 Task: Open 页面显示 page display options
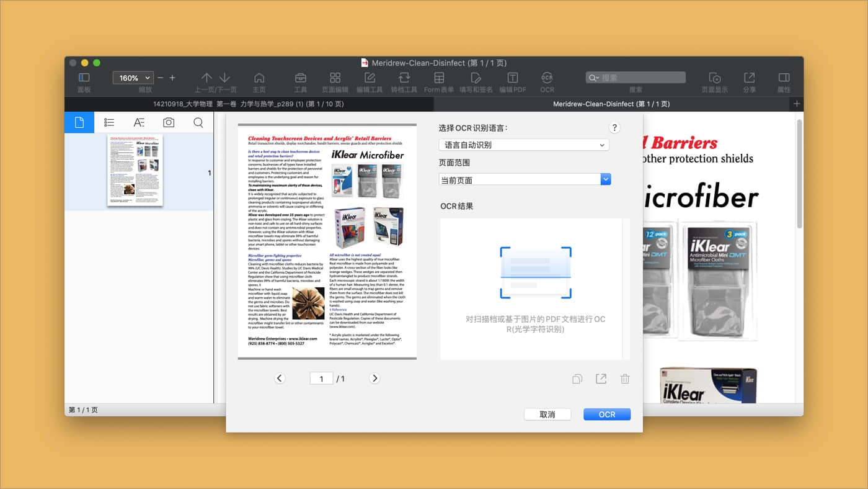[715, 78]
